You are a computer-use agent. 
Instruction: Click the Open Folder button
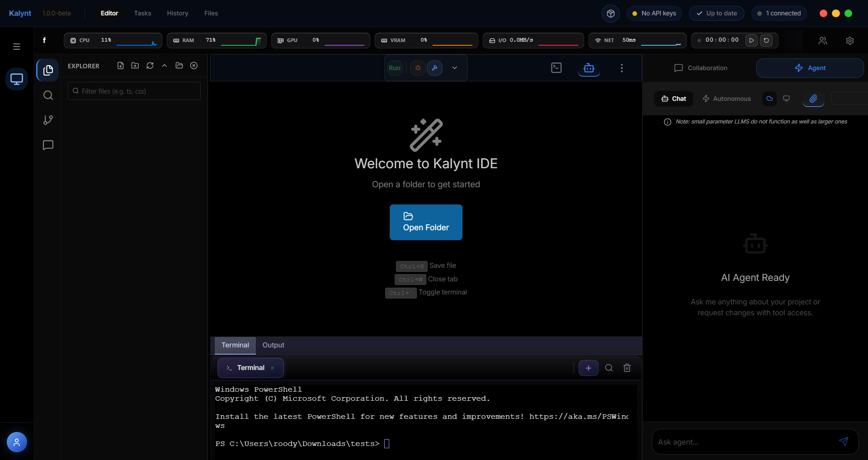[x=425, y=222]
